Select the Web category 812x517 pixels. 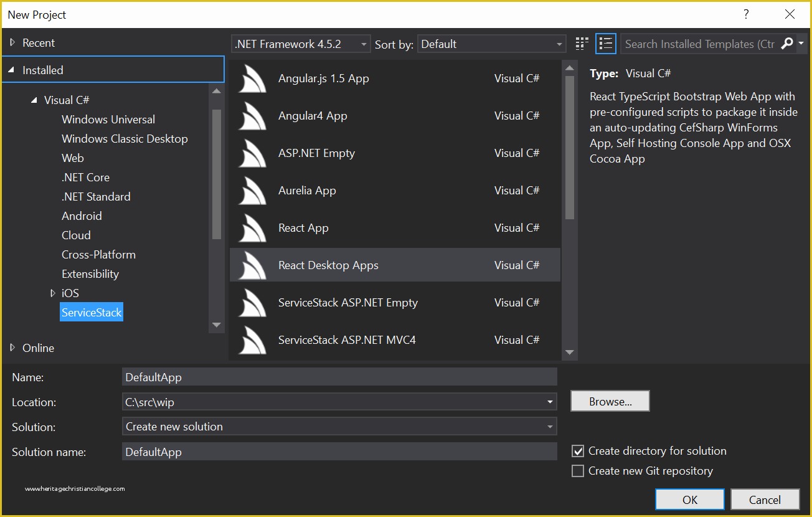pyautogui.click(x=73, y=158)
